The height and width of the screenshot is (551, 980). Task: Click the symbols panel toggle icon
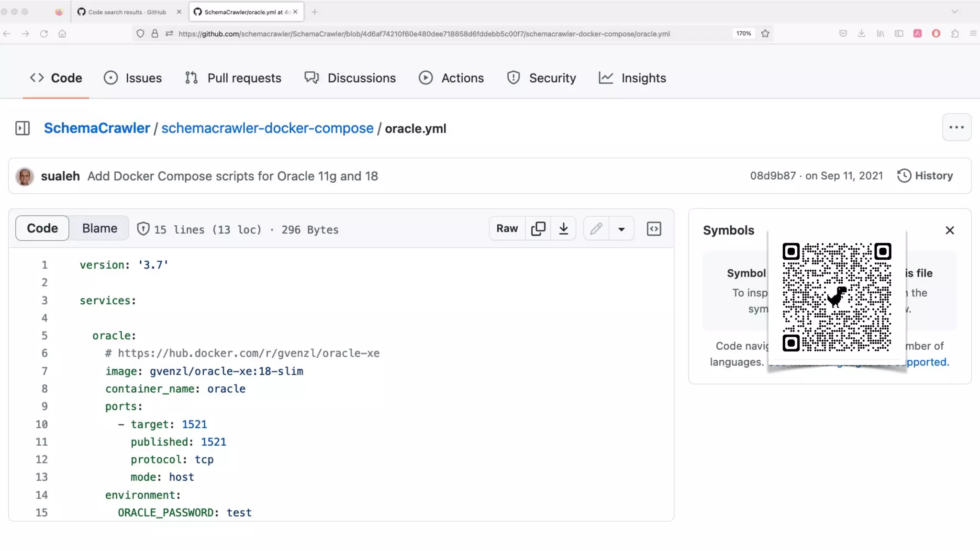coord(654,229)
